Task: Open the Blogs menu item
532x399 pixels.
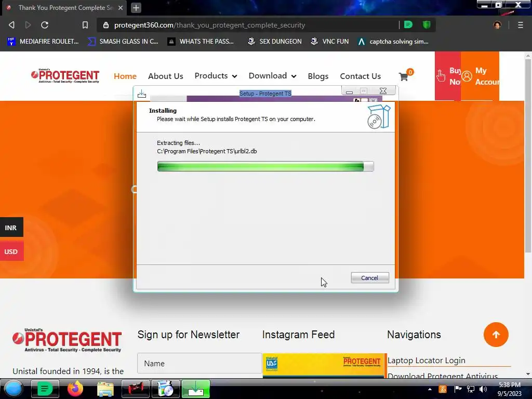Action: click(x=318, y=76)
